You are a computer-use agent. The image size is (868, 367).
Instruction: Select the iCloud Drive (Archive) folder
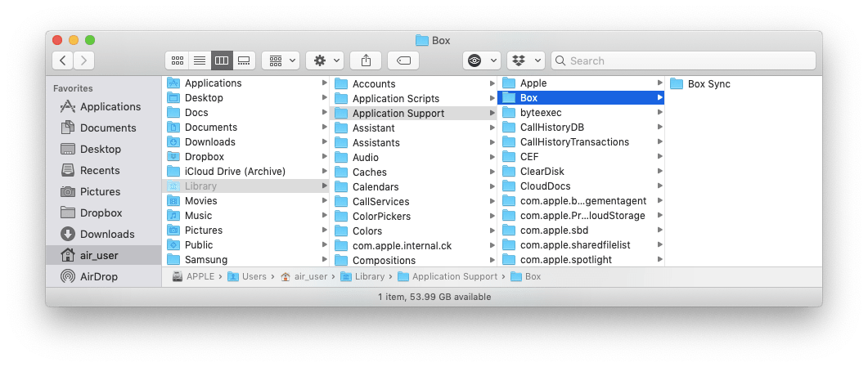coord(245,172)
